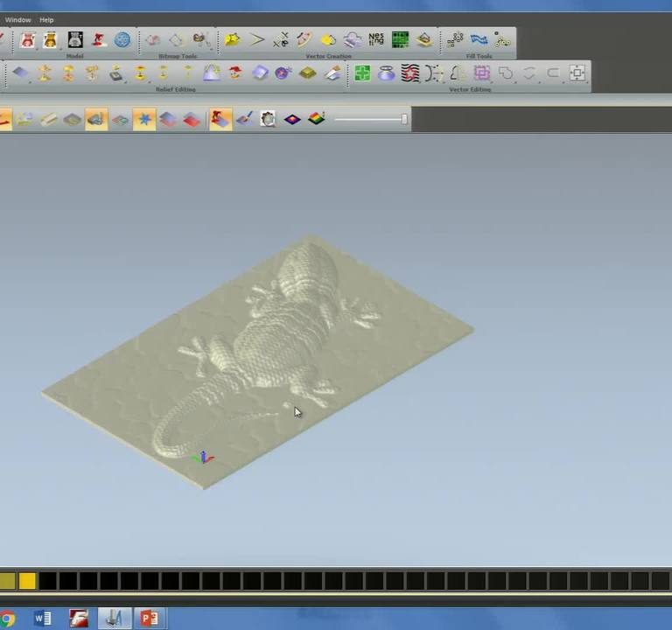The width and height of the screenshot is (672, 630).
Task: Open the blue diamond relief tool flyout
Action: pyautogui.click(x=21, y=73)
